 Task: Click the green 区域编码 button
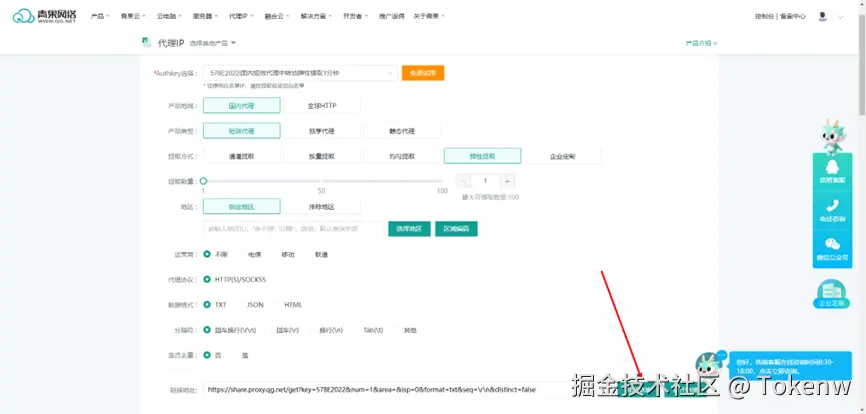456,229
